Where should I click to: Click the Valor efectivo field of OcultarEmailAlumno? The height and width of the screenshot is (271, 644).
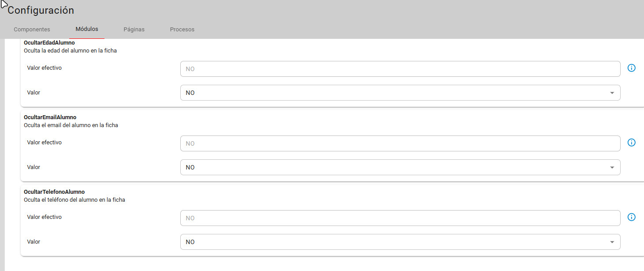(x=400, y=143)
